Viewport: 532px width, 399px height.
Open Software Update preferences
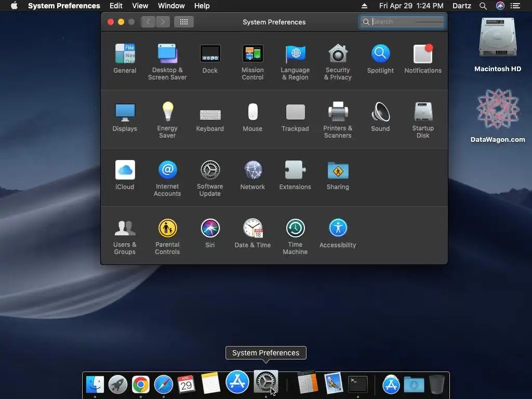(210, 178)
